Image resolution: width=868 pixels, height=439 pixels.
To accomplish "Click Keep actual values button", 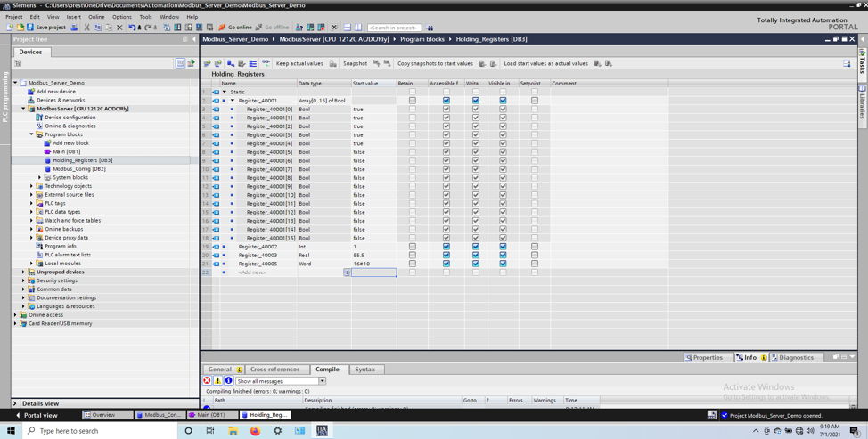I will pos(299,63).
